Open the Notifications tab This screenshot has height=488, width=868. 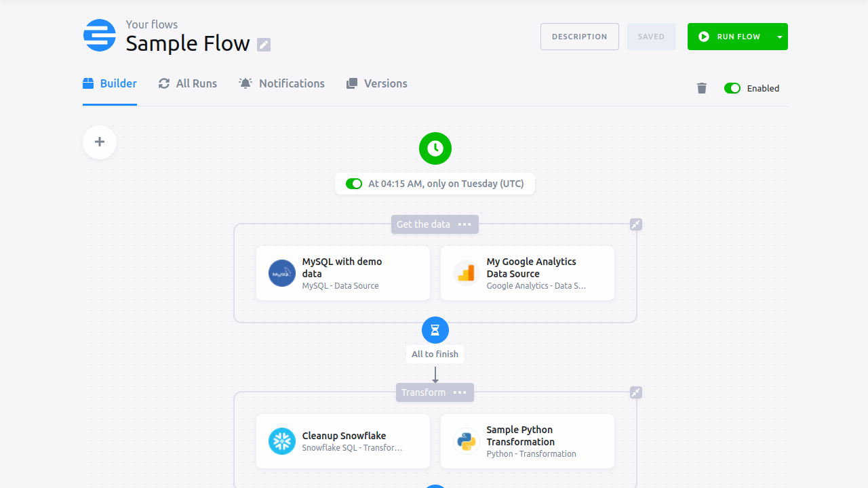[x=281, y=83]
